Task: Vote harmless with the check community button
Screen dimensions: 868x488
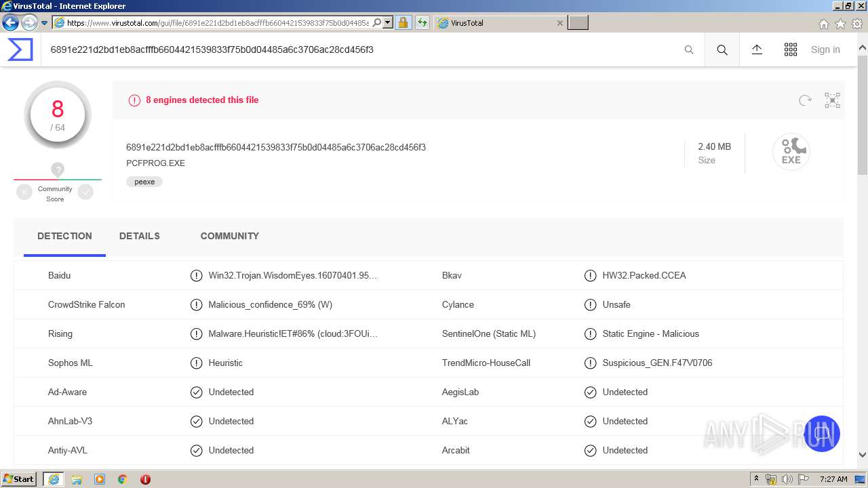Action: point(85,192)
